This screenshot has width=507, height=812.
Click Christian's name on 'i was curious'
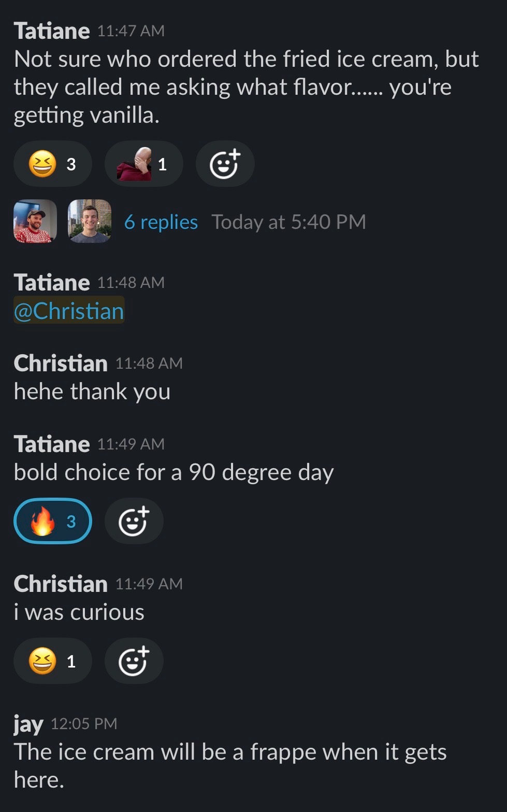click(61, 584)
